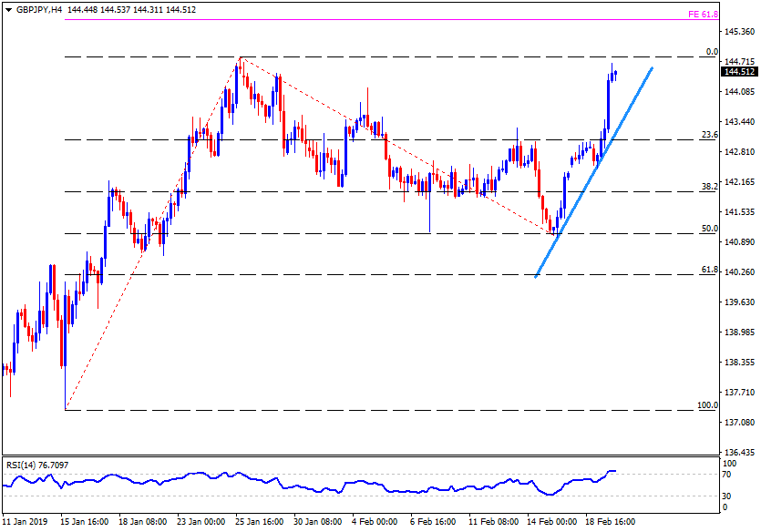Select the 23.6 Fibonacci retracement label
This screenshot has width=761, height=532.
[710, 134]
